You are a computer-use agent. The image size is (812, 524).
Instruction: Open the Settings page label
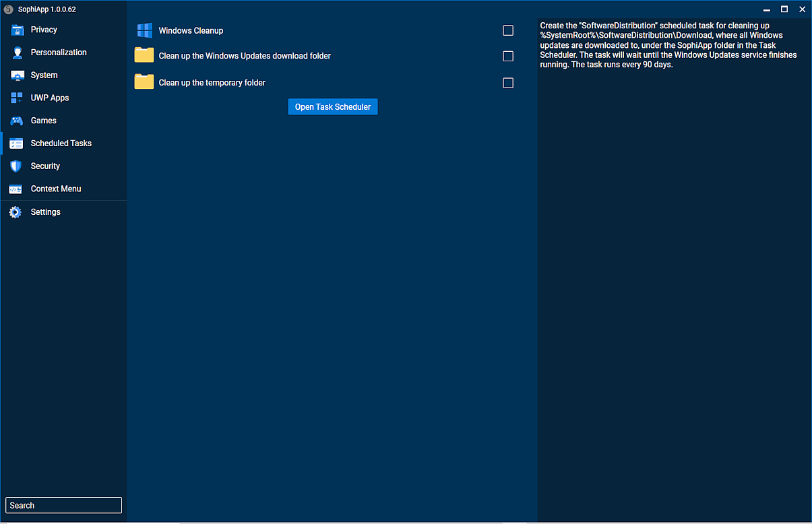coord(46,212)
